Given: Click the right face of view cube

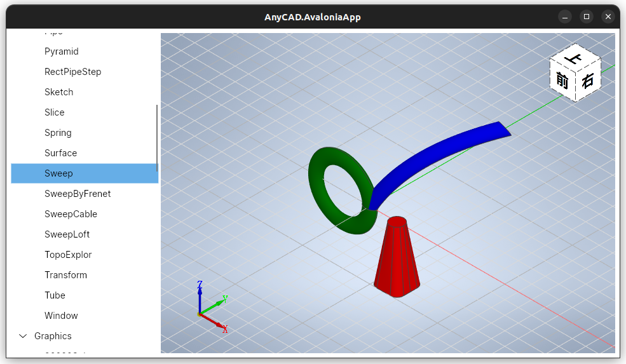Looking at the screenshot, I should (x=588, y=81).
